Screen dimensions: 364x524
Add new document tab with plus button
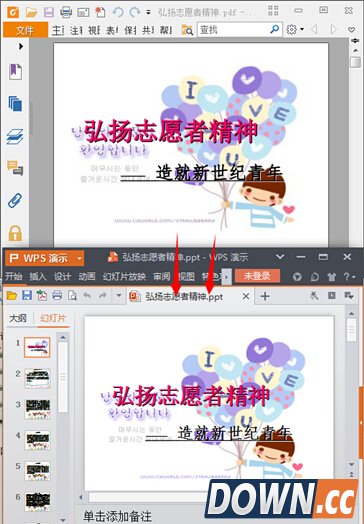point(265,296)
